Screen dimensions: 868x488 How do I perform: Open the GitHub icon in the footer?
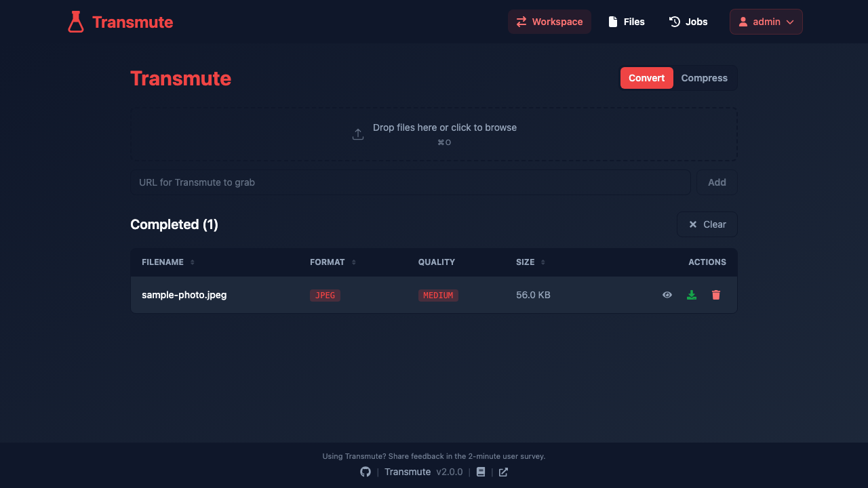366,472
